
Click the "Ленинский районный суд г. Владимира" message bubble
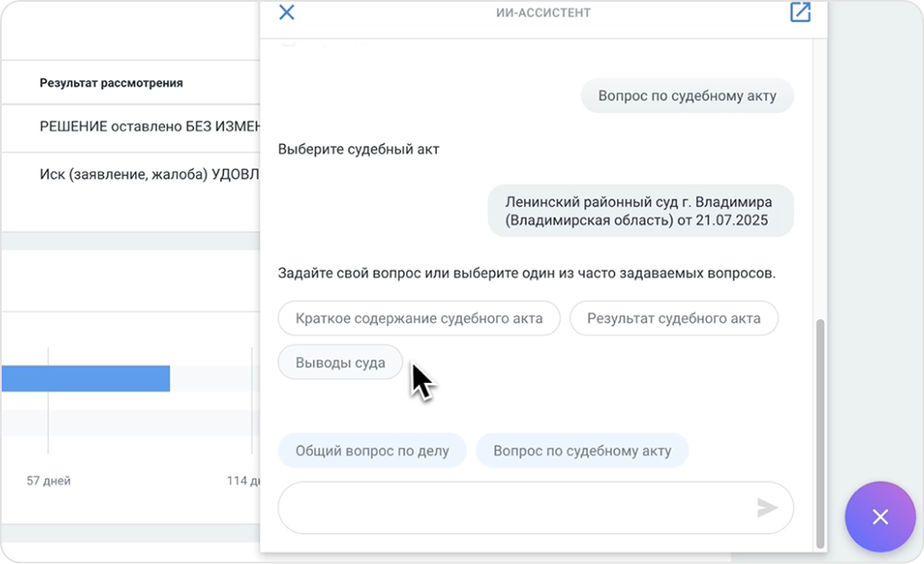tap(640, 210)
